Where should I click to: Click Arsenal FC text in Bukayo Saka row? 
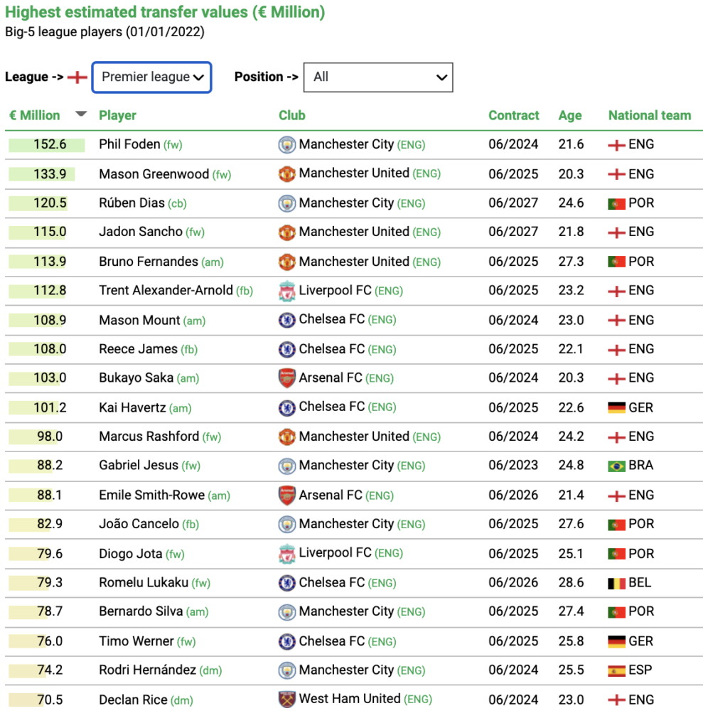[x=331, y=378]
